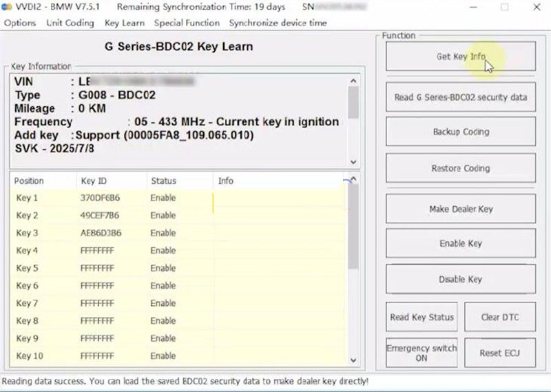
Task: Click down arrow of key information scrollbar
Action: point(353,162)
